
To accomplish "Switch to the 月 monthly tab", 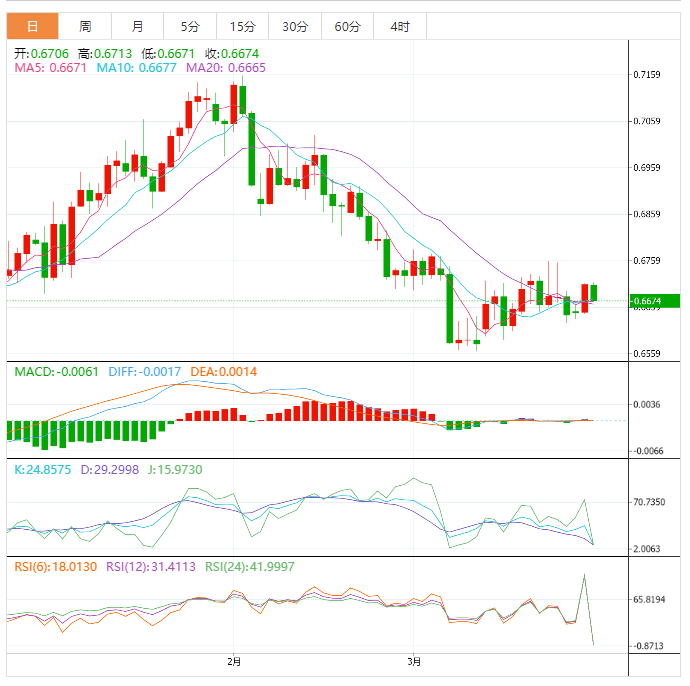I will point(137,26).
